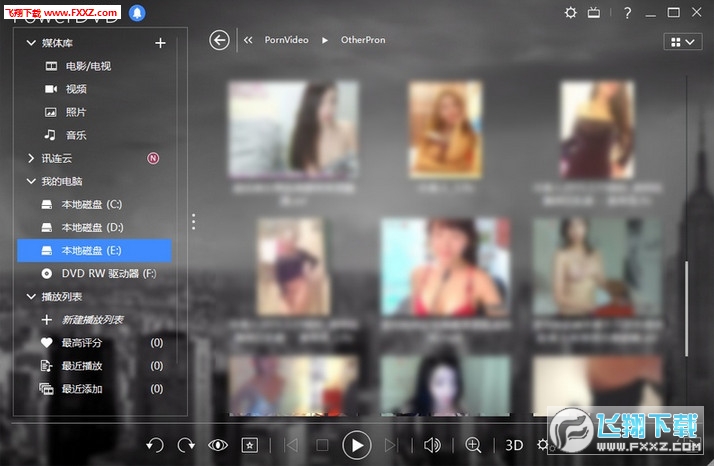Switch to TV mode from title bar
The image size is (714, 466).
pos(594,13)
